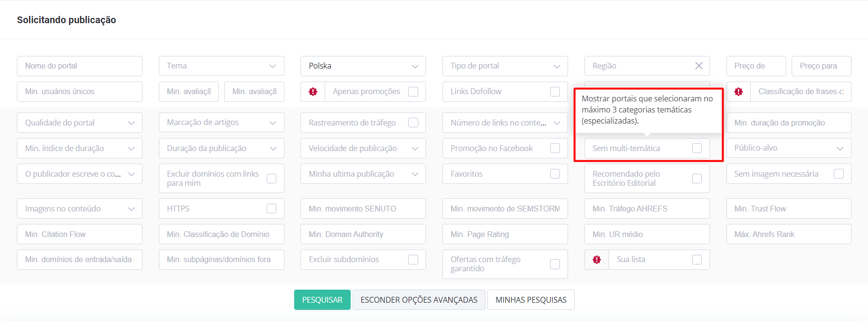Image resolution: width=868 pixels, height=321 pixels.
Task: Open Número de links no conteúdo dropdown
Action: pyautogui.click(x=505, y=123)
